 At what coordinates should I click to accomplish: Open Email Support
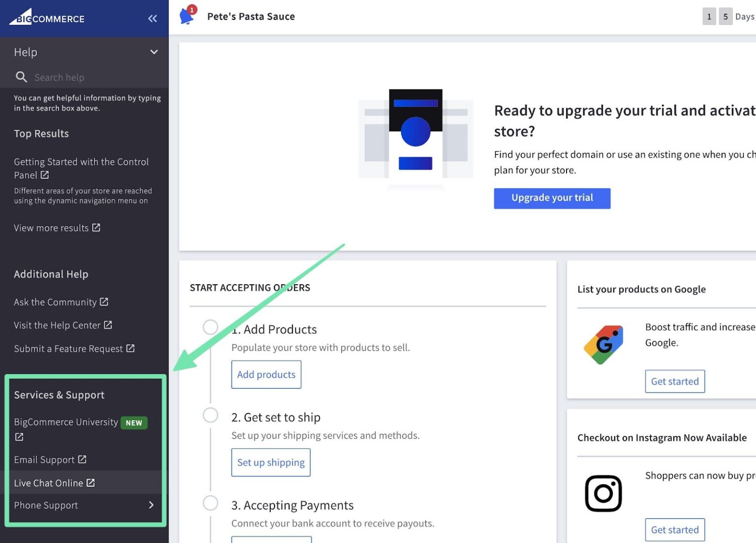(x=44, y=460)
